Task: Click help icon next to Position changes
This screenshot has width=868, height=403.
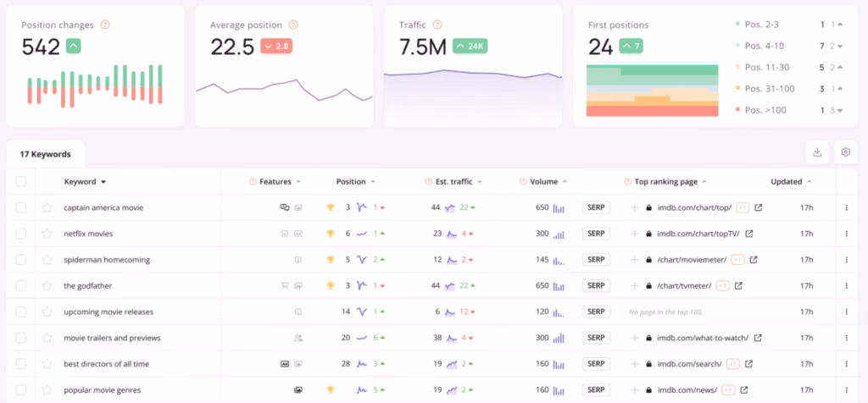Action: [104, 25]
